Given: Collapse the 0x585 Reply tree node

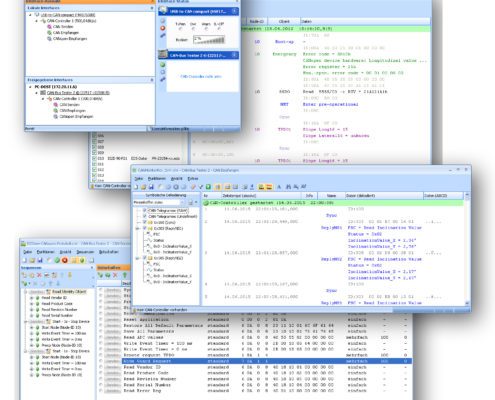Looking at the screenshot, I should [137, 258].
